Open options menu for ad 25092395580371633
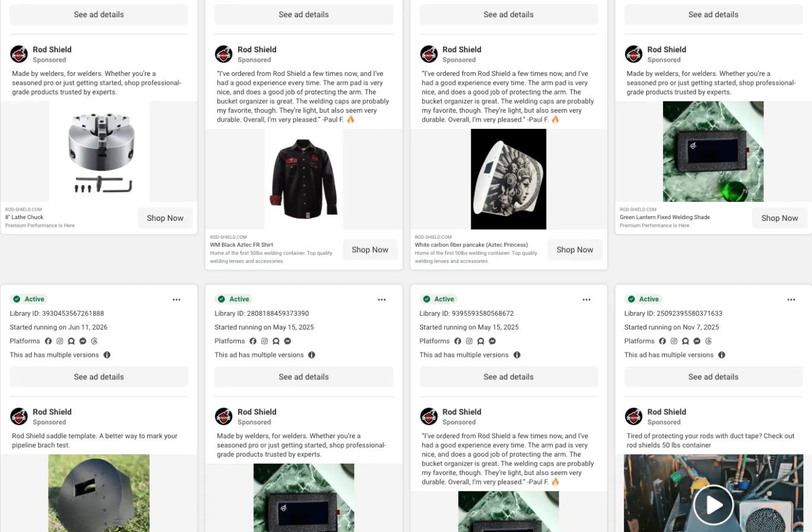 point(791,300)
